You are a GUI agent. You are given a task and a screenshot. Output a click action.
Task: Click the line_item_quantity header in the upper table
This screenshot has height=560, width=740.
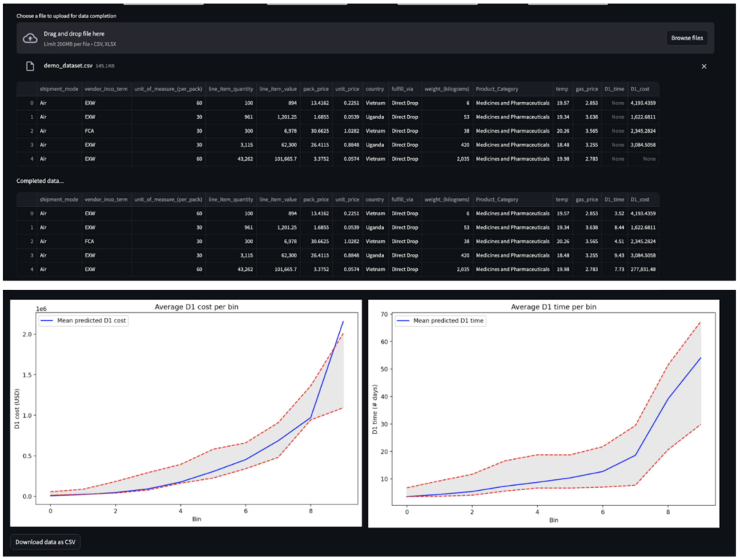231,89
